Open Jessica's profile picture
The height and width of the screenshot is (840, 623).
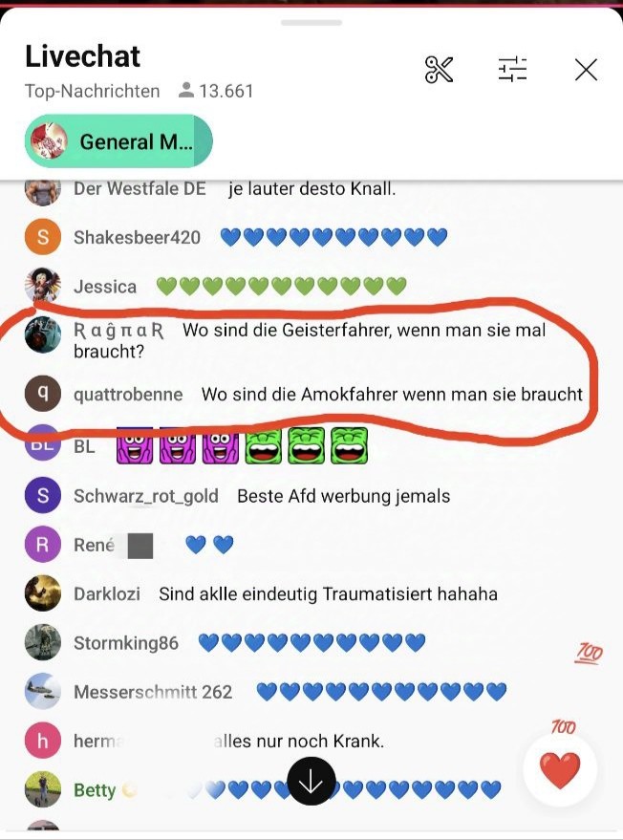[x=43, y=286]
